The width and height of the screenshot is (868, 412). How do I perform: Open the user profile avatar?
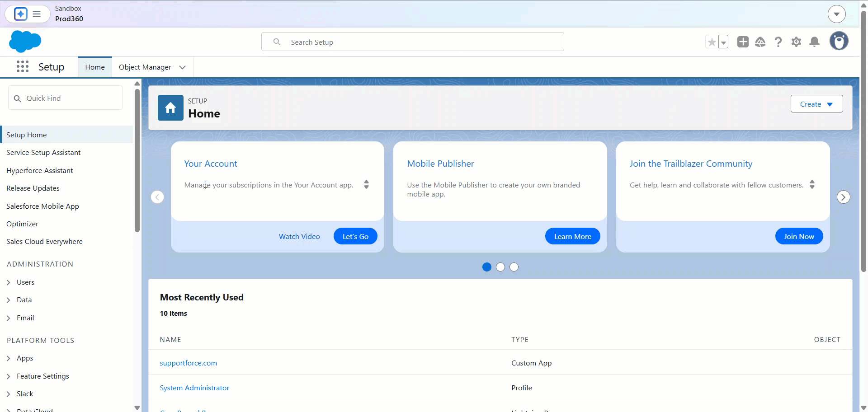click(839, 41)
